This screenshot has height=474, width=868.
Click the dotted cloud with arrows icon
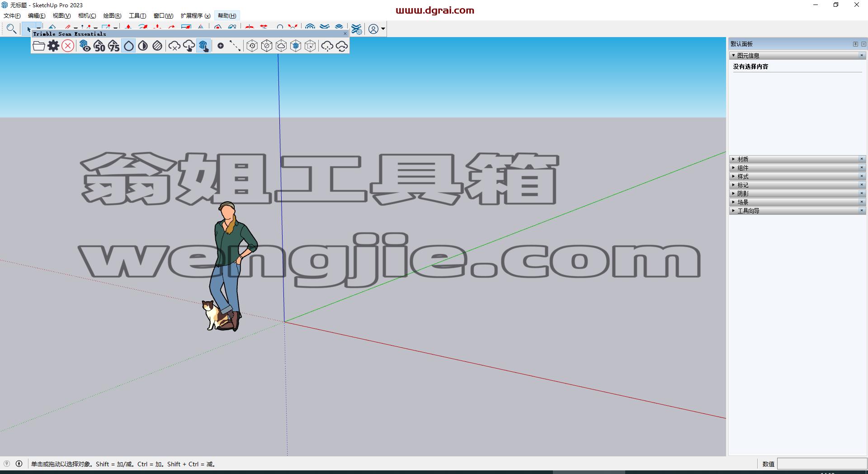click(x=327, y=46)
